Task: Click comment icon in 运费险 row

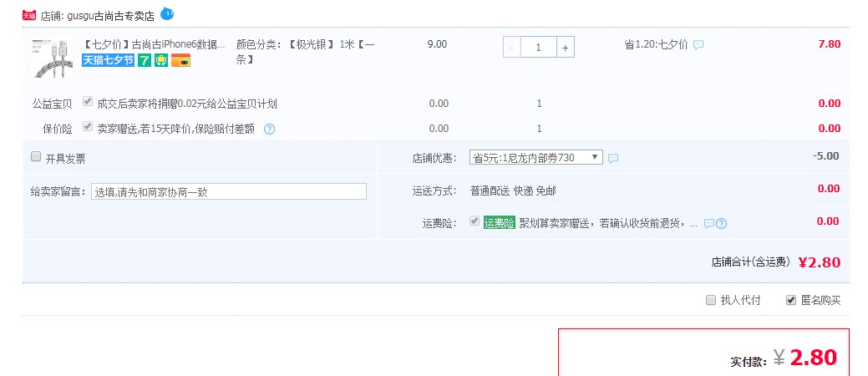Action: [x=709, y=224]
